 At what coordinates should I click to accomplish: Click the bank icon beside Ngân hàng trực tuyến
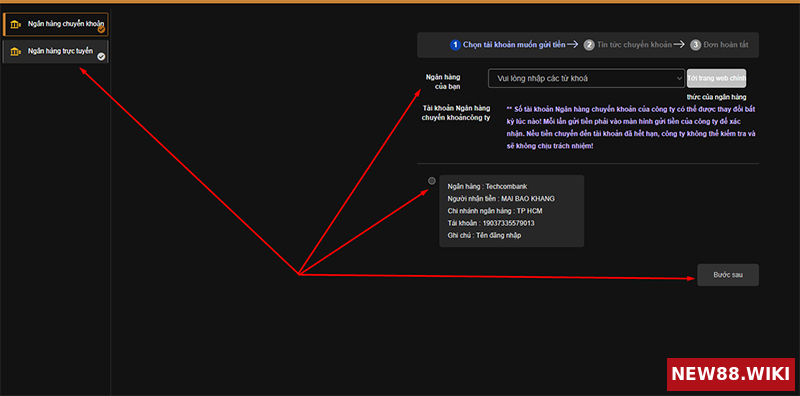click(16, 52)
